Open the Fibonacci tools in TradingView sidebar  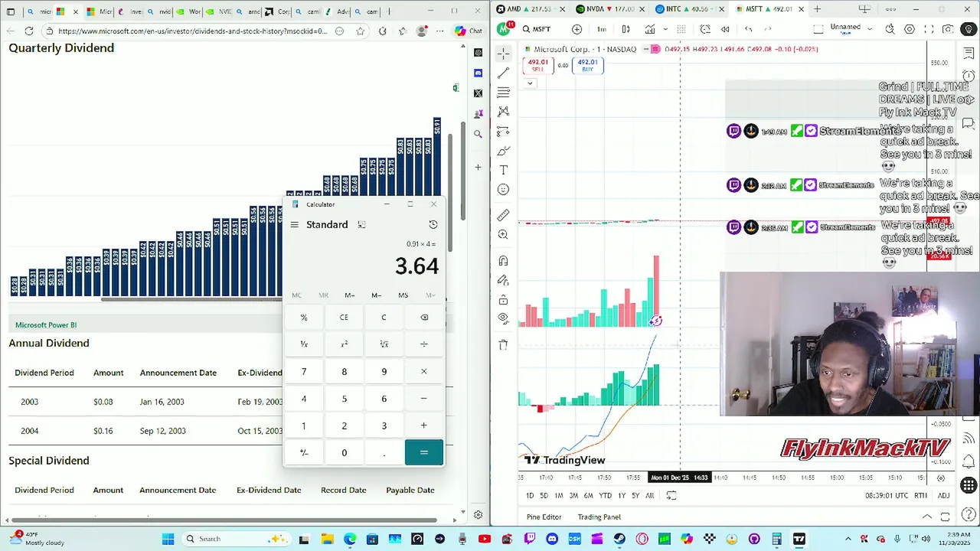(503, 92)
